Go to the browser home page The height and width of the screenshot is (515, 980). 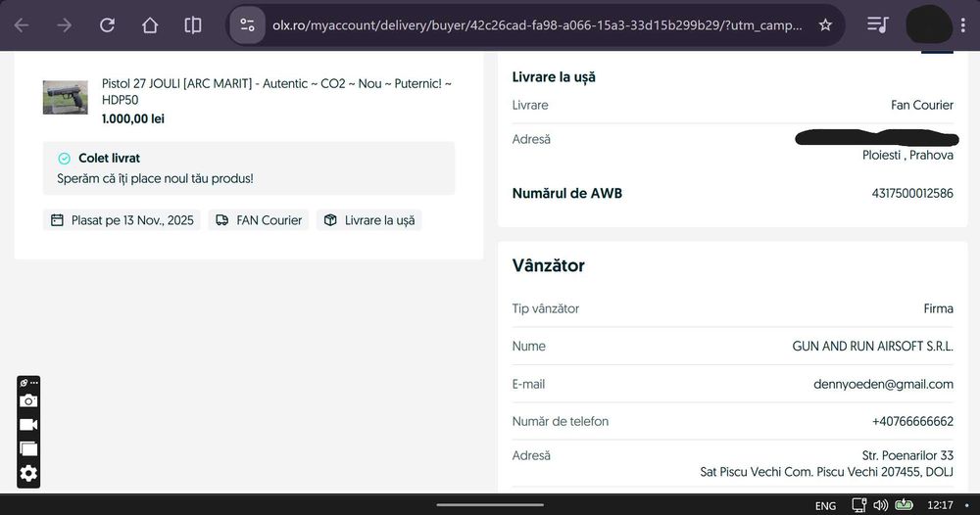150,25
